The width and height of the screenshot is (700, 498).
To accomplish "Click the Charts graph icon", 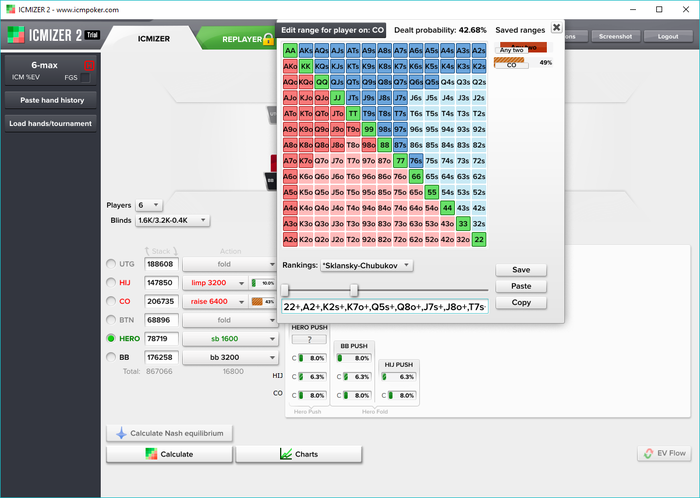I will tap(286, 454).
